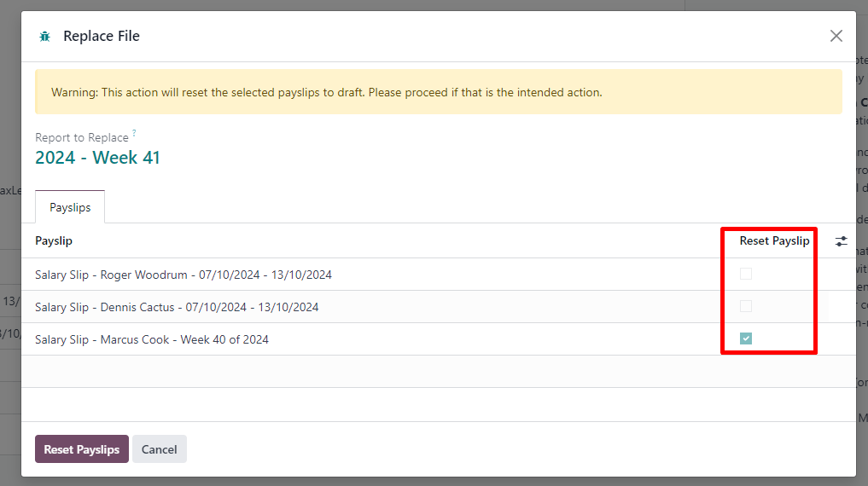Switch to the Payslips tab
This screenshot has height=486, width=868.
pos(70,207)
